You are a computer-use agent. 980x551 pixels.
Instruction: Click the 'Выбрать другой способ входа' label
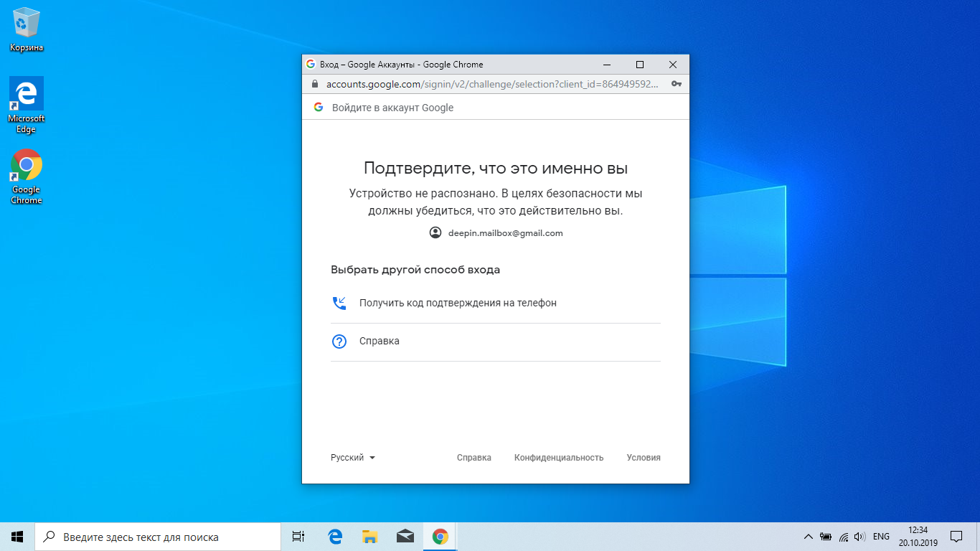415,270
